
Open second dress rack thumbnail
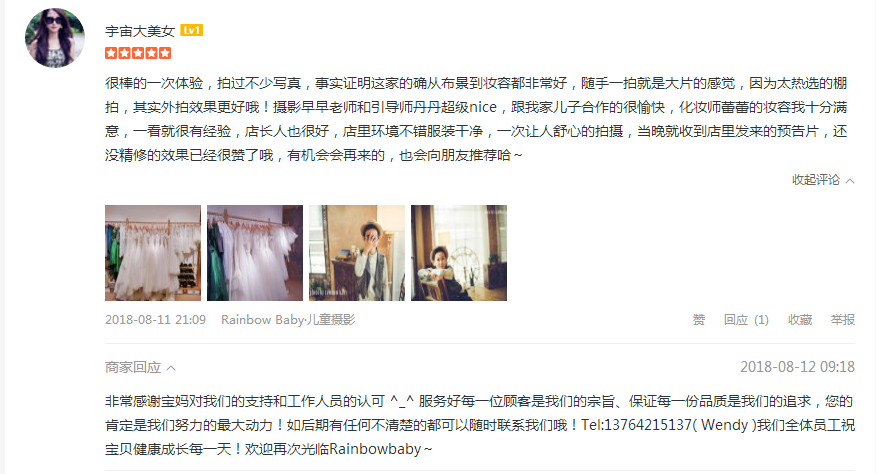coord(255,253)
